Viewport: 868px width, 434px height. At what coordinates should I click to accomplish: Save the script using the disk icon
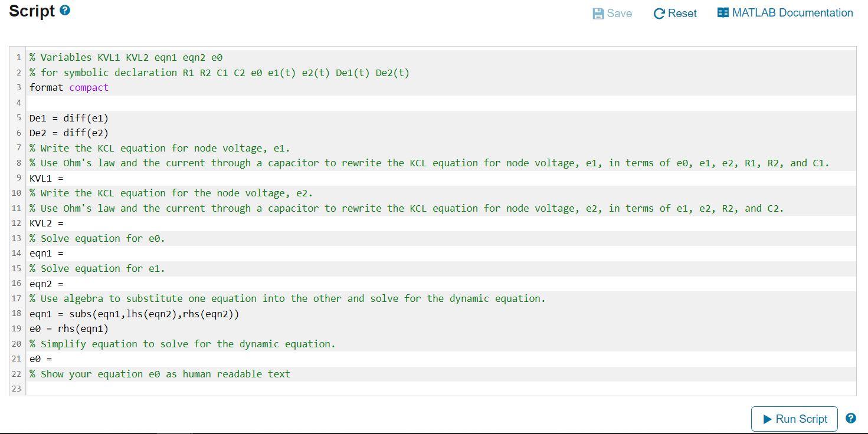click(x=597, y=13)
